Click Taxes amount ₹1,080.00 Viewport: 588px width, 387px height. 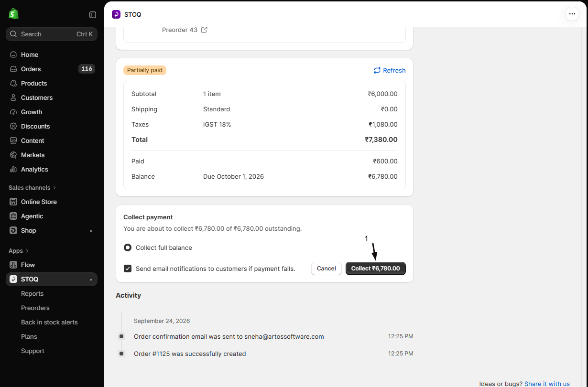point(383,124)
